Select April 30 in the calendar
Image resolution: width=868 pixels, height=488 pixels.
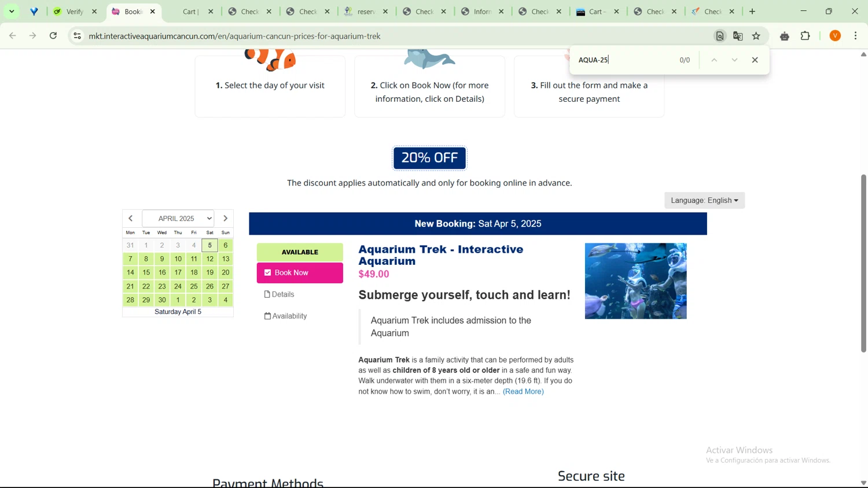tap(162, 300)
